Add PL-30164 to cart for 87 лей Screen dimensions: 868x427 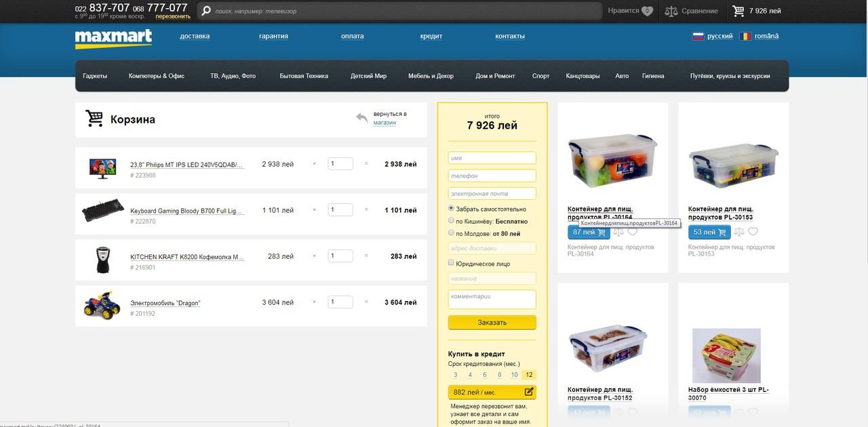589,232
